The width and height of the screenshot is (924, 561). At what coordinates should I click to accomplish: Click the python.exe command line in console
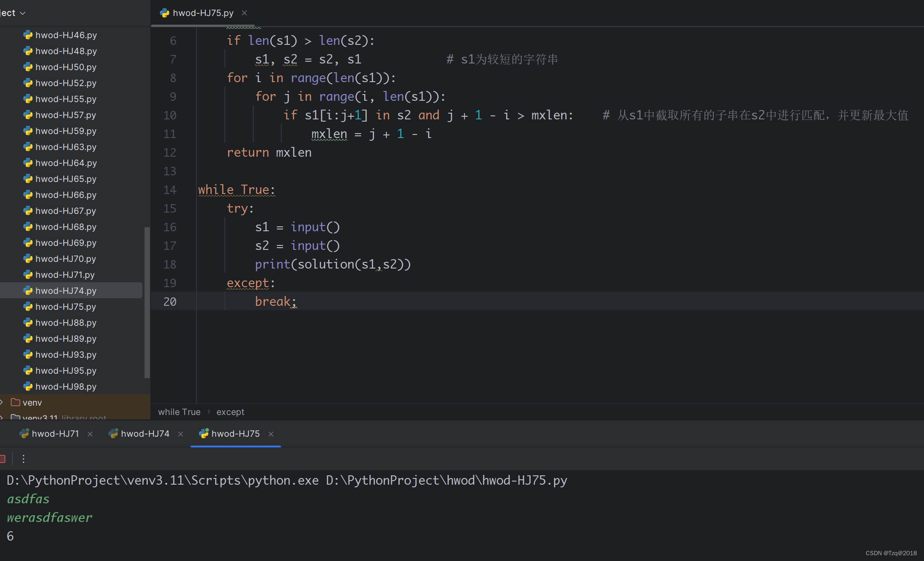click(x=287, y=480)
